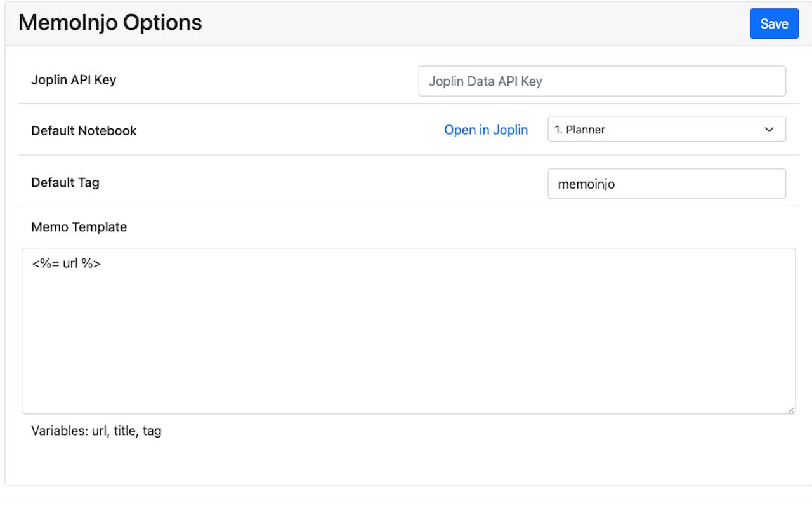Screen dimensions: 812x508
Task: Click the 'Memo Template' label
Action: [79, 227]
